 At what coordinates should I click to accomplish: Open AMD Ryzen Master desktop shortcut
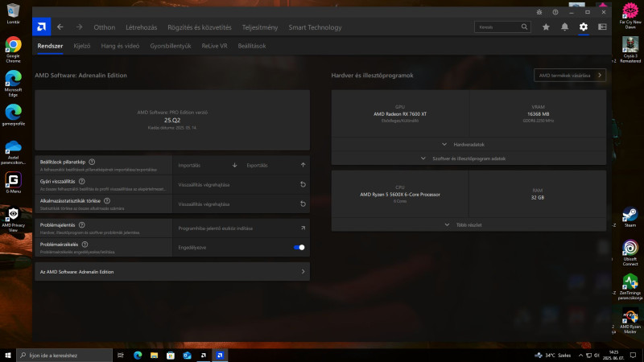630,321
